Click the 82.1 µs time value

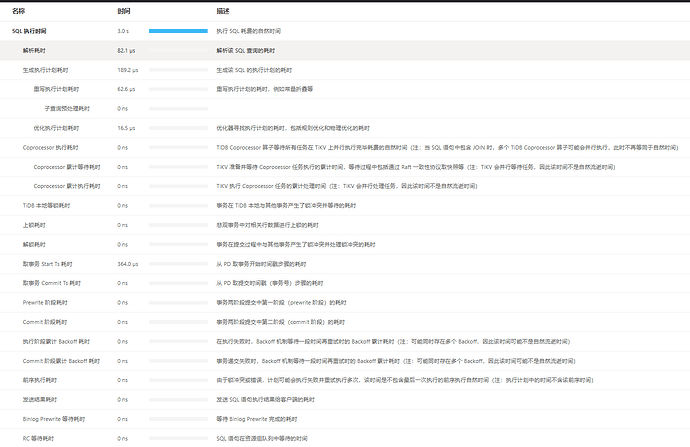126,51
